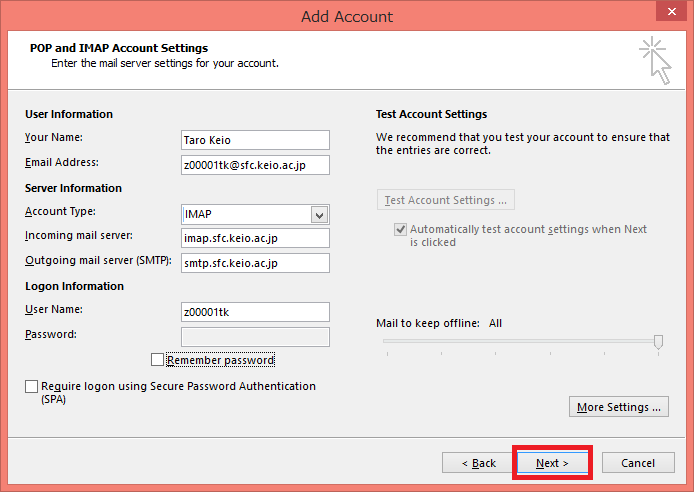Enable Require logon using SPA checkbox
Viewport: 697px width, 492px height.
coord(32,387)
